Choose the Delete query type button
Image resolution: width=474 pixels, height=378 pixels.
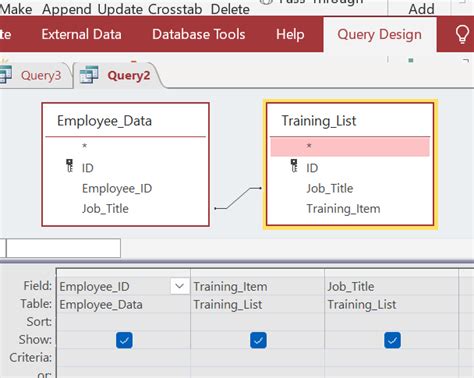click(230, 9)
